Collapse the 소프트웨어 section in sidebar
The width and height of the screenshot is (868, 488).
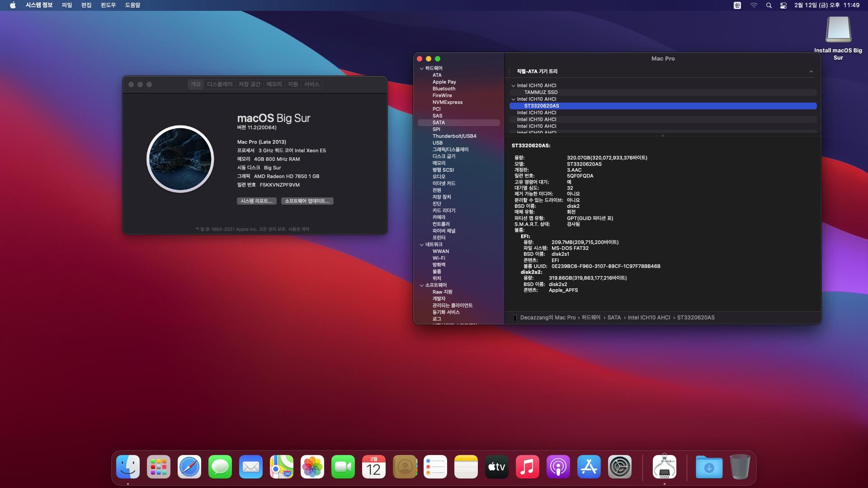click(x=421, y=286)
